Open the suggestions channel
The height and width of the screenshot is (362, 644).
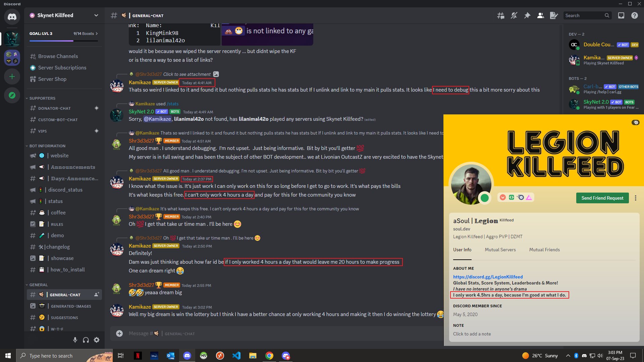64,317
